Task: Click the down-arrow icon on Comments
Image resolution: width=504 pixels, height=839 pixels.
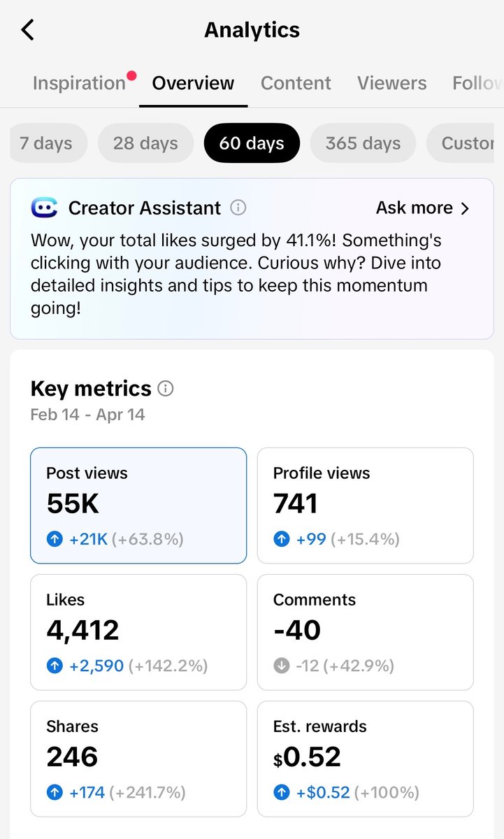Action: click(x=281, y=666)
